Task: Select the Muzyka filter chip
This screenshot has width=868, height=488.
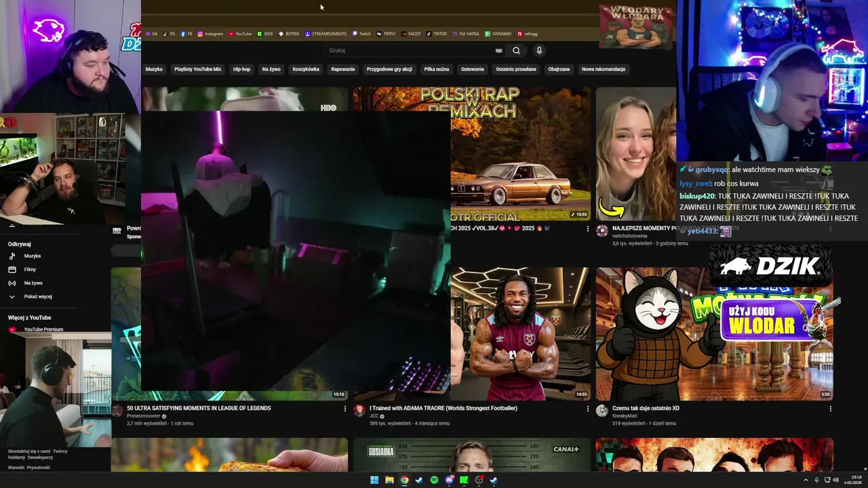Action: pos(154,69)
